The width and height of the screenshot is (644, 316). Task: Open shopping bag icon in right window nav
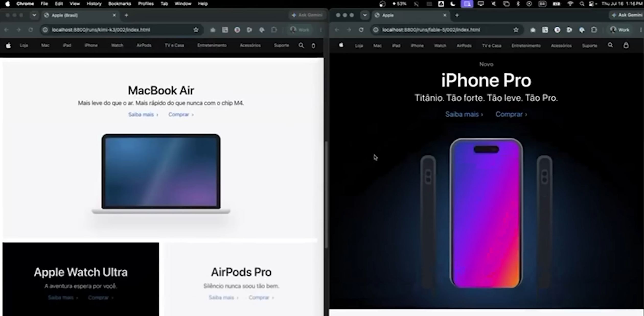tap(626, 45)
